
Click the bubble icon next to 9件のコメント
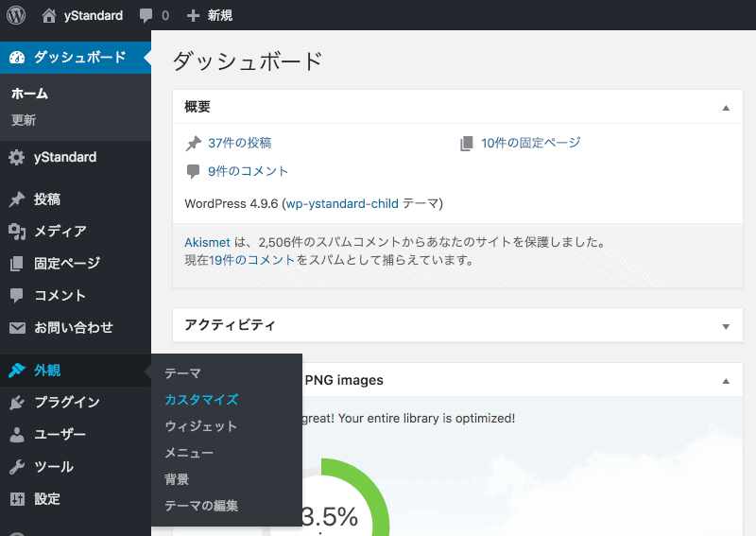[193, 171]
